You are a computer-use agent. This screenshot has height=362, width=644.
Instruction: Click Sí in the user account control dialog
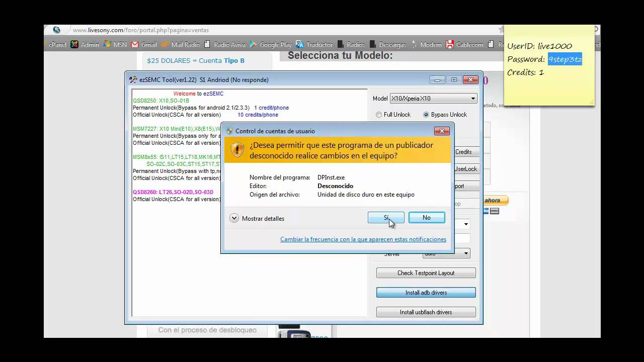point(386,218)
